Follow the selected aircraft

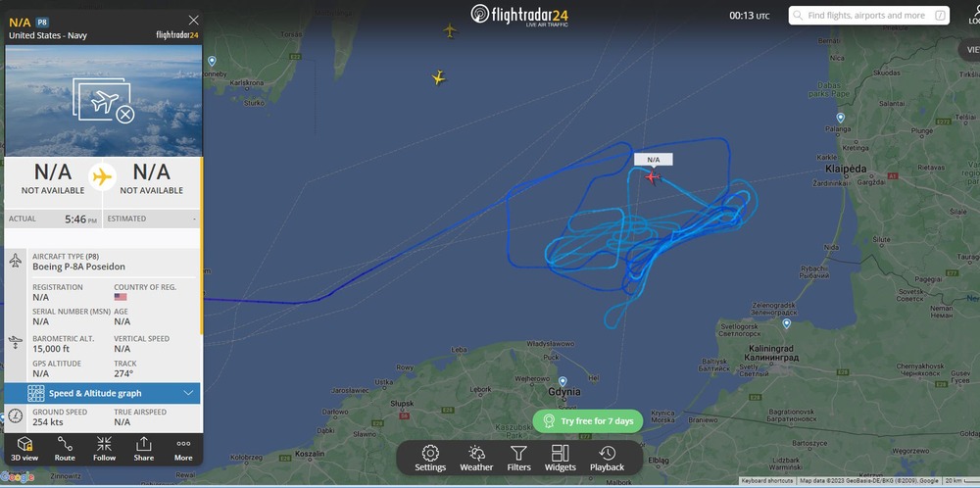pyautogui.click(x=105, y=449)
